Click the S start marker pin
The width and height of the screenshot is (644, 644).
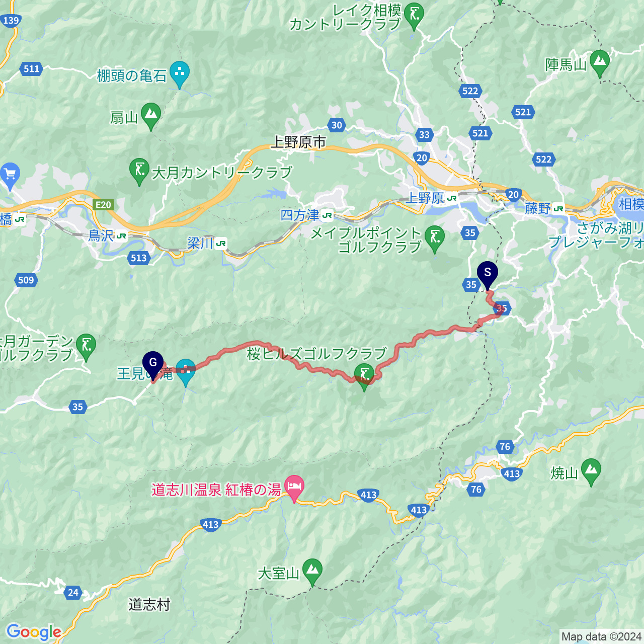(487, 276)
